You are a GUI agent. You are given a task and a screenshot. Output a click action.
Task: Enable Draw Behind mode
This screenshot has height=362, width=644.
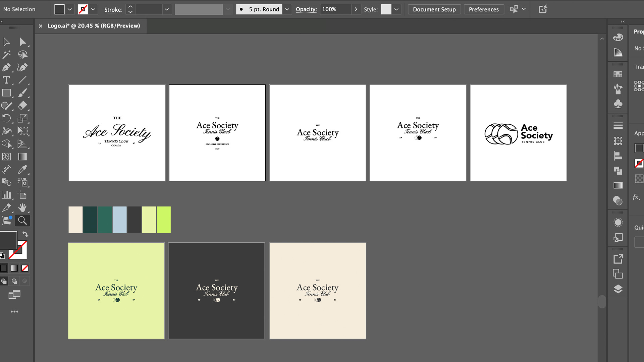click(14, 281)
